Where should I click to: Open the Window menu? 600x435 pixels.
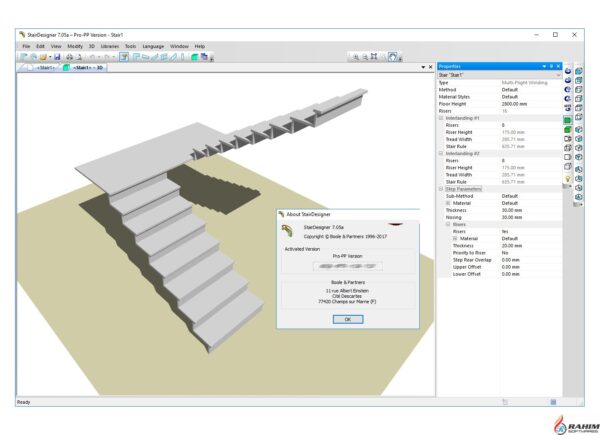point(179,46)
